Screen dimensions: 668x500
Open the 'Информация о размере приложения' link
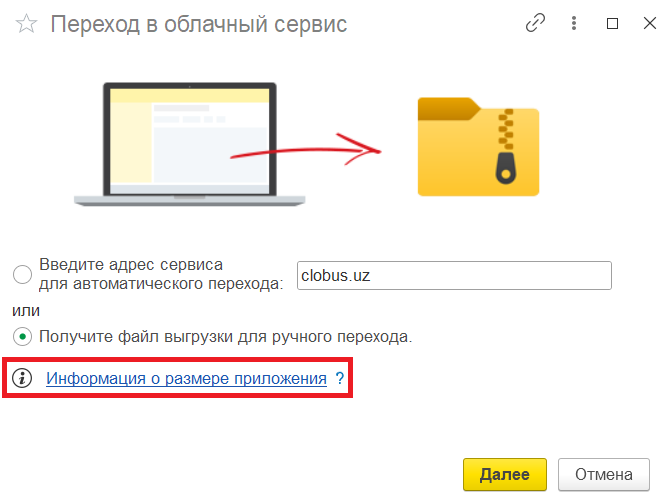(x=187, y=379)
